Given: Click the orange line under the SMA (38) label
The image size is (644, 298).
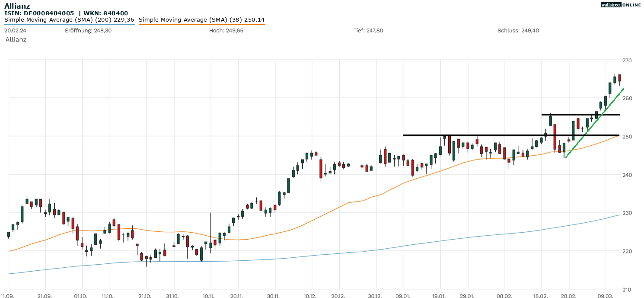Looking at the screenshot, I should (201, 24).
